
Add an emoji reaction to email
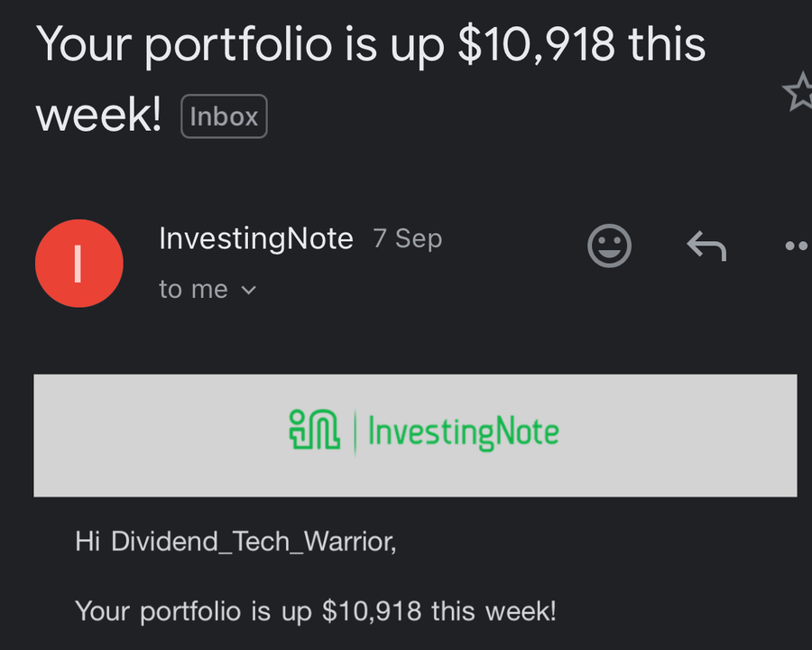point(610,246)
